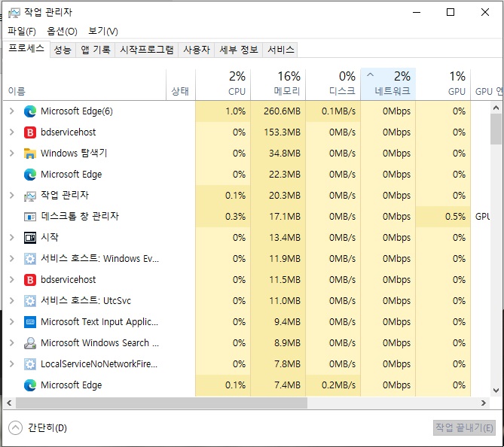Sort processes by the 네트워크 column
This screenshot has width=504, height=447.
[388, 85]
